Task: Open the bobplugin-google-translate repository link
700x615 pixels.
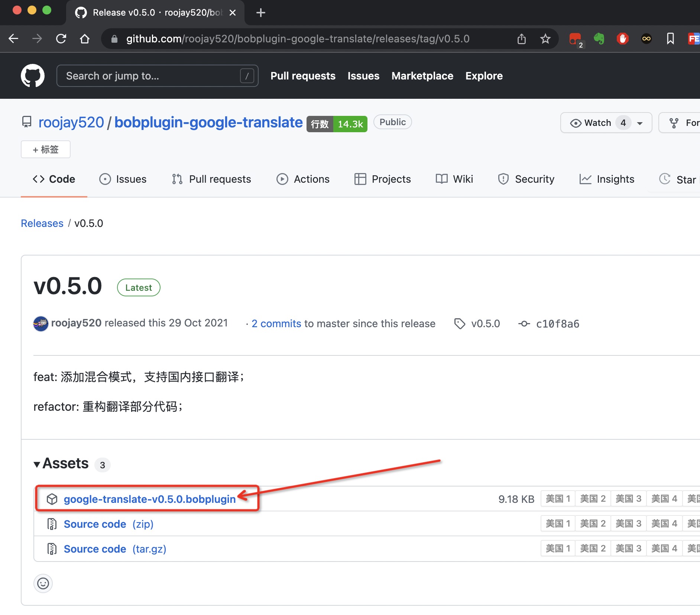Action: pyautogui.click(x=208, y=123)
